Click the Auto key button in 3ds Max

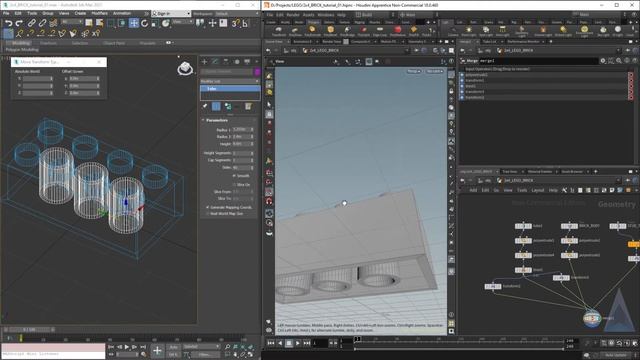[x=173, y=347]
